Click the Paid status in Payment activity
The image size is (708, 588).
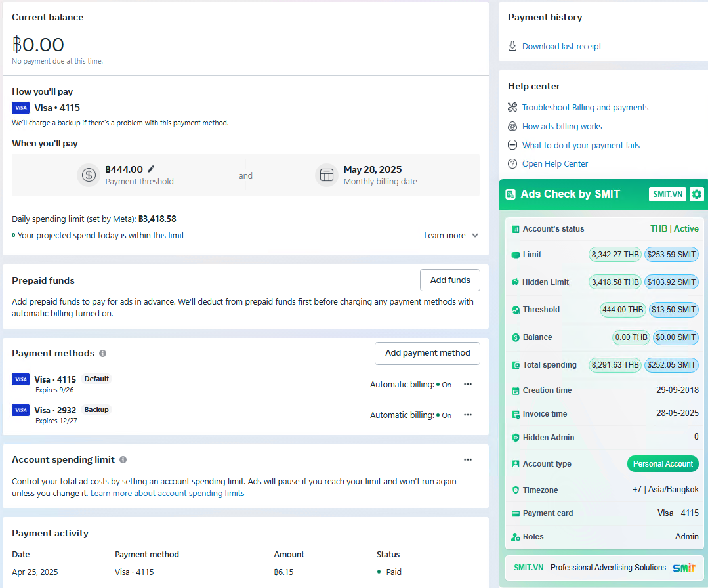389,572
